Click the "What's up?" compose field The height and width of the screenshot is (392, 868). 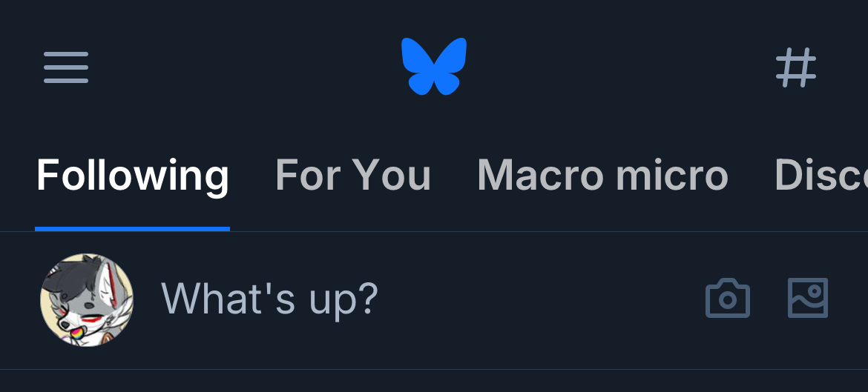click(270, 299)
